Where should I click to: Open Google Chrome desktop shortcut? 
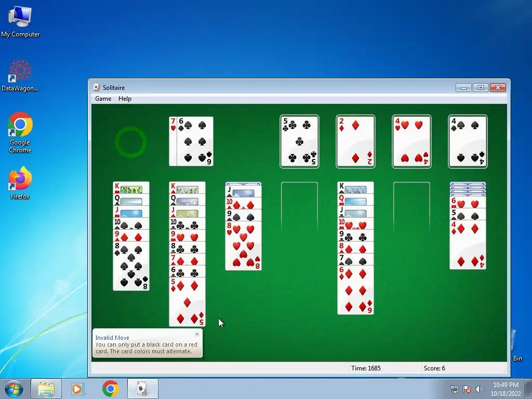pos(20,132)
